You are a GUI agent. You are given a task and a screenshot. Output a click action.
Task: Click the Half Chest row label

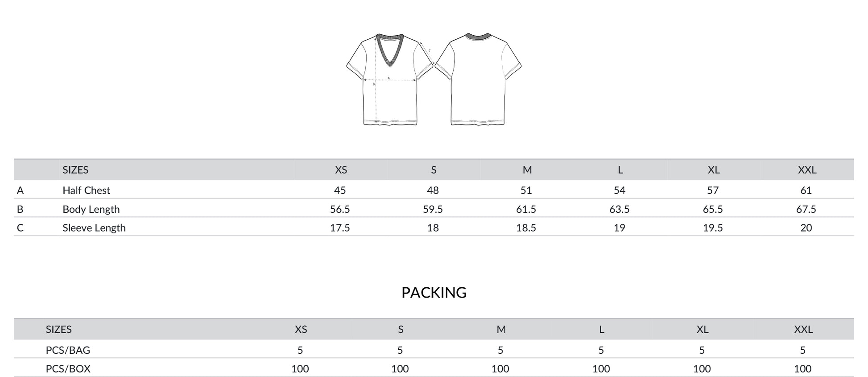click(x=86, y=191)
